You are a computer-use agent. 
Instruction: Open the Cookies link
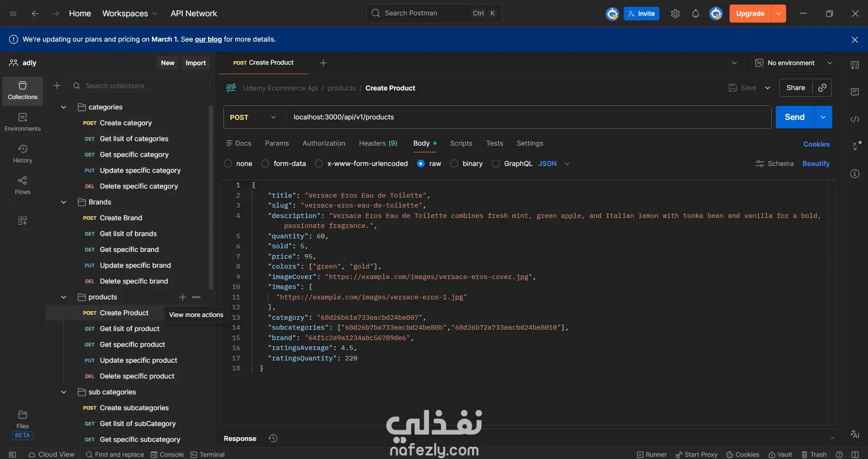pos(816,144)
